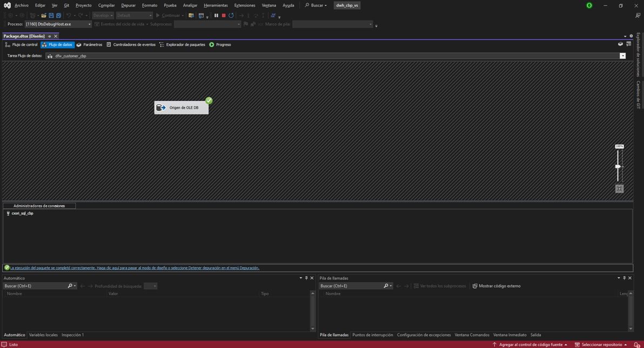
Task: Open the Archivo menu
Action: [22, 5]
